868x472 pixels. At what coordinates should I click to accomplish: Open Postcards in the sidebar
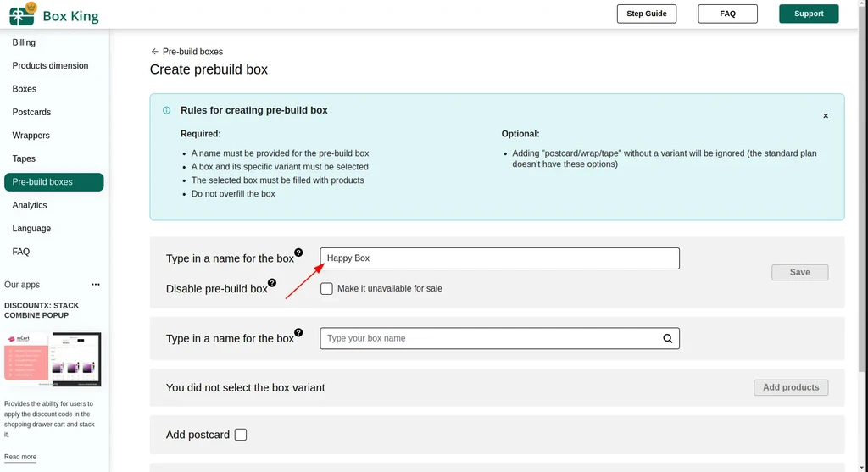(x=31, y=112)
